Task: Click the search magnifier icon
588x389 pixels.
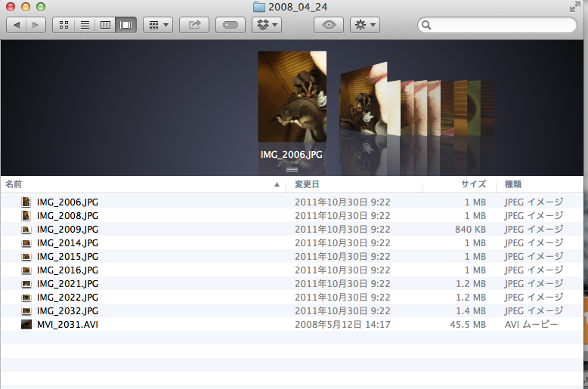Action: (426, 25)
